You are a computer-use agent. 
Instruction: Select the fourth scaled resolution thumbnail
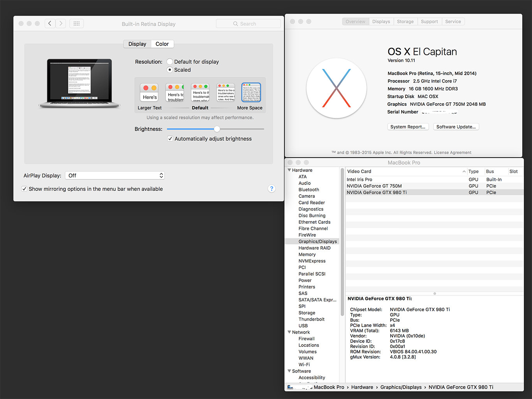(226, 93)
